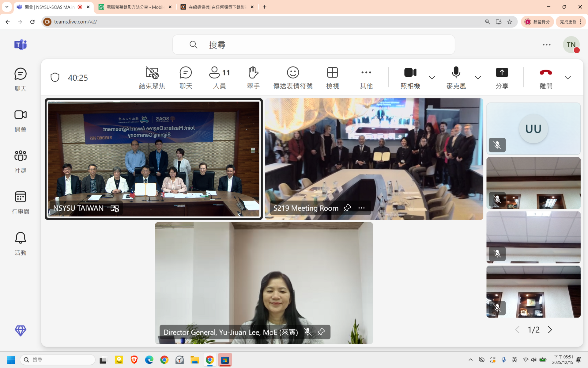
Task: Open the 人員 (People) list showing 11 participants
Action: [219, 77]
